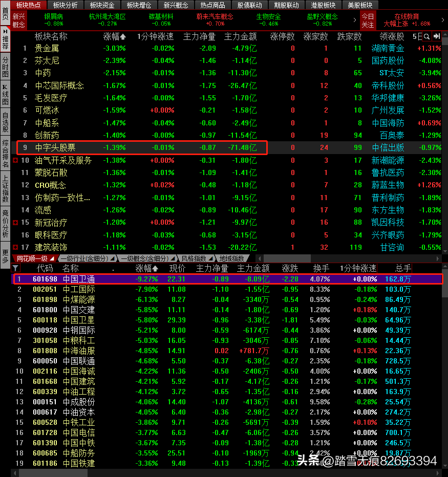
Task: Open dropdown arrow on 一级行业(含细分) tab
Action: tap(112, 258)
